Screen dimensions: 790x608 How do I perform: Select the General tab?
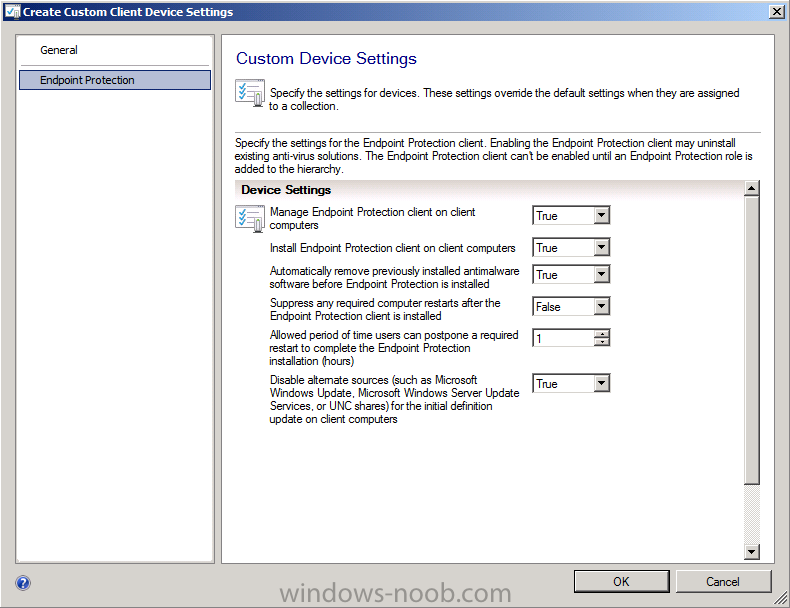(59, 50)
